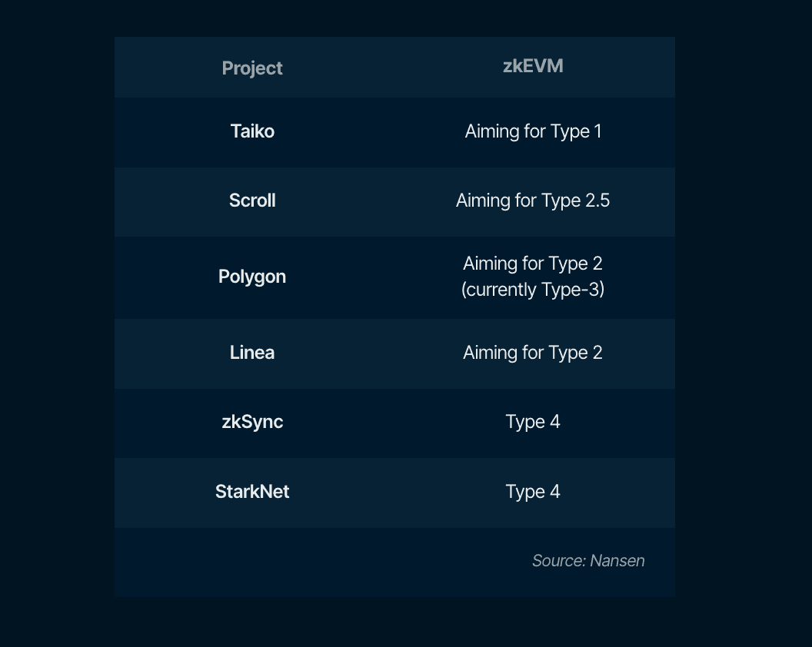Select the Scroll project name
Screen dimensions: 812x647
[x=252, y=201]
